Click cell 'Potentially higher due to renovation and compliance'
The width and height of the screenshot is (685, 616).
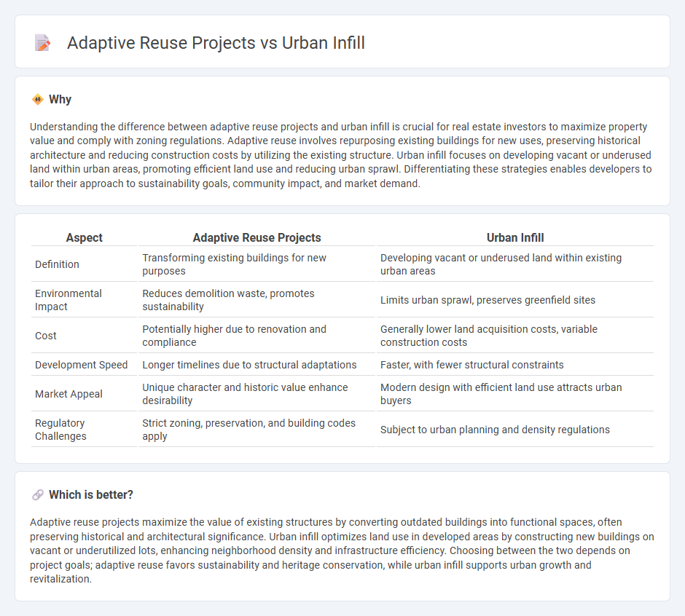(257, 336)
